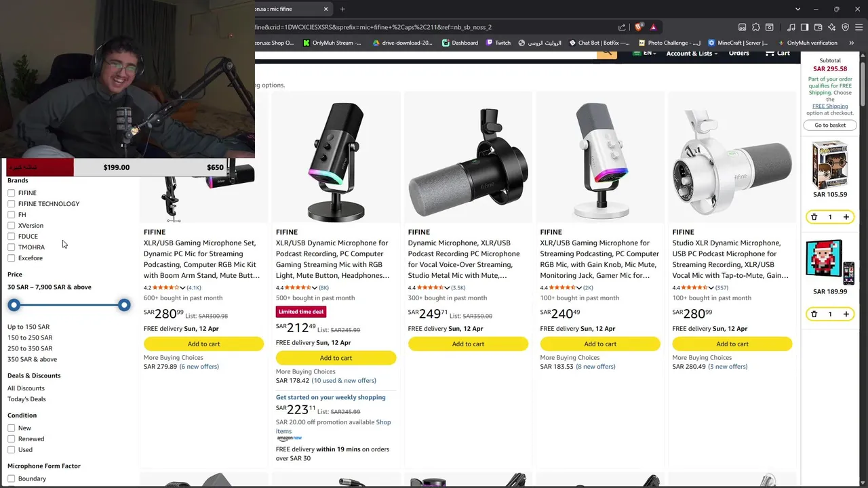Enable the Renewed condition checkbox
The width and height of the screenshot is (868, 488).
pyautogui.click(x=12, y=439)
